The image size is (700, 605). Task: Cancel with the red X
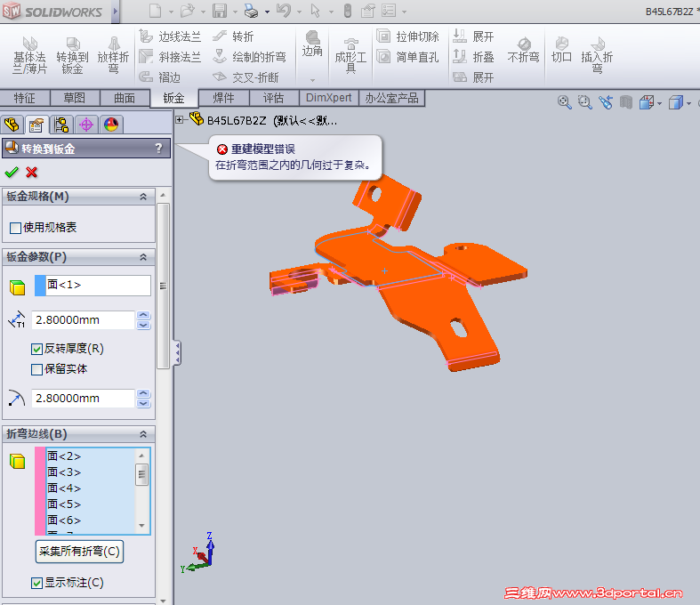coord(31,172)
